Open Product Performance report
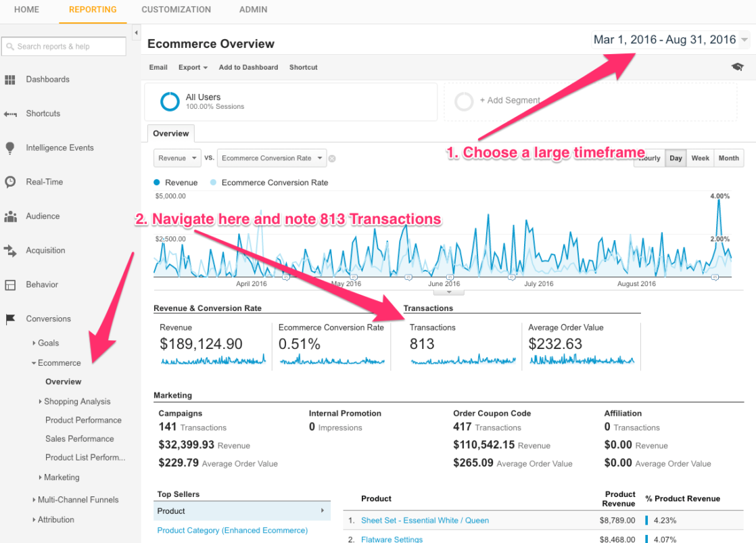 tap(83, 420)
